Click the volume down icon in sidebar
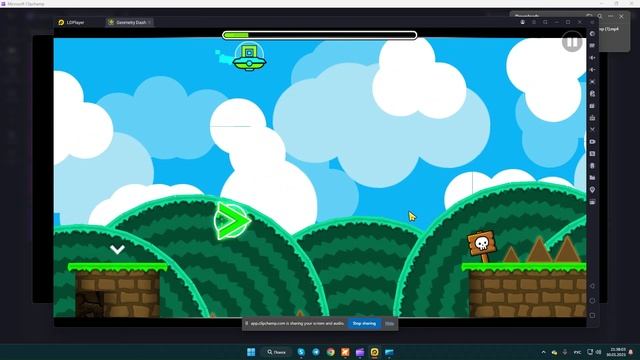640x360 pixels. (x=592, y=70)
